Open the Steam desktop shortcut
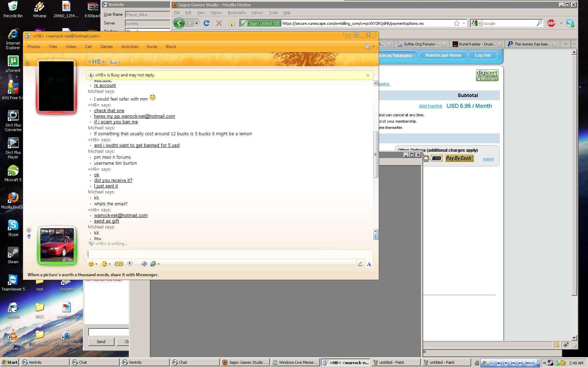588x368 pixels. [13, 255]
